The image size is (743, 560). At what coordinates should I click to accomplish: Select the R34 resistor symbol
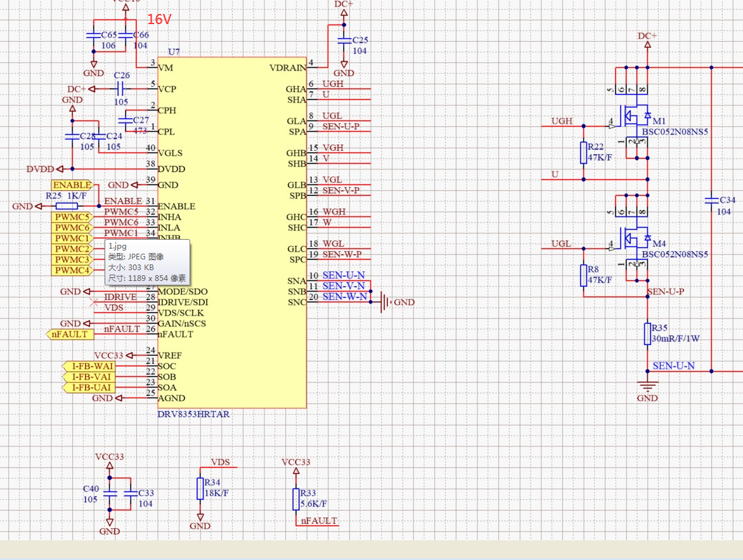tap(200, 488)
